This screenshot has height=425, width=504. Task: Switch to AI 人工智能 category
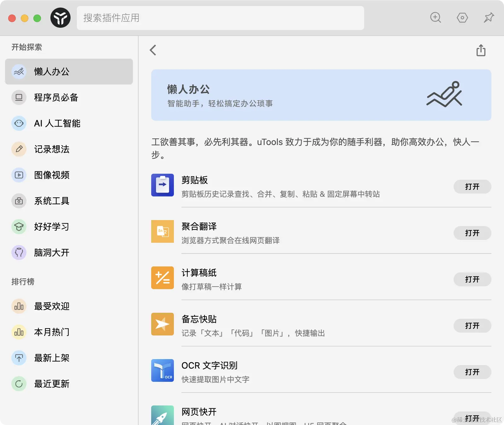[x=69, y=123]
